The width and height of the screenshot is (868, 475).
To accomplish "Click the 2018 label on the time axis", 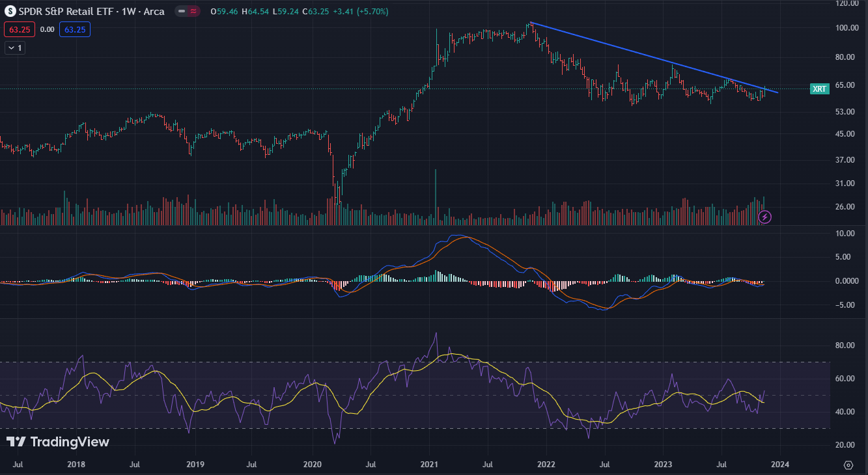I will coord(76,465).
